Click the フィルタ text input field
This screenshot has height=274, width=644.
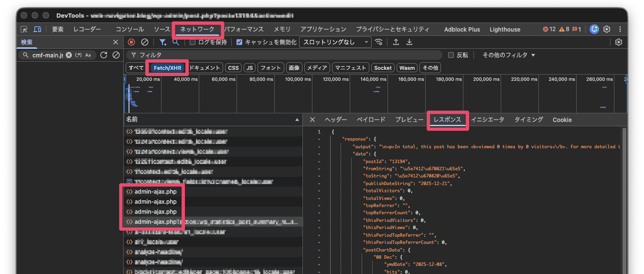[x=287, y=55]
